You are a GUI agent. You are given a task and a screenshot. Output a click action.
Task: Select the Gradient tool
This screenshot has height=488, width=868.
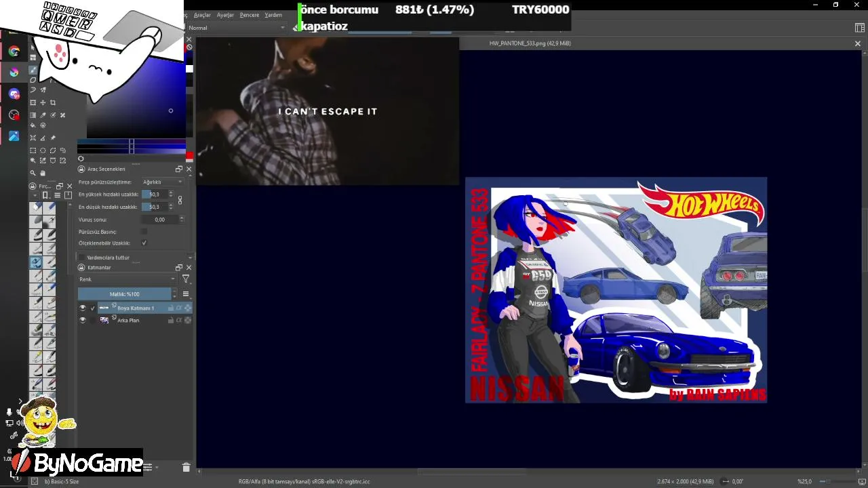(33, 115)
